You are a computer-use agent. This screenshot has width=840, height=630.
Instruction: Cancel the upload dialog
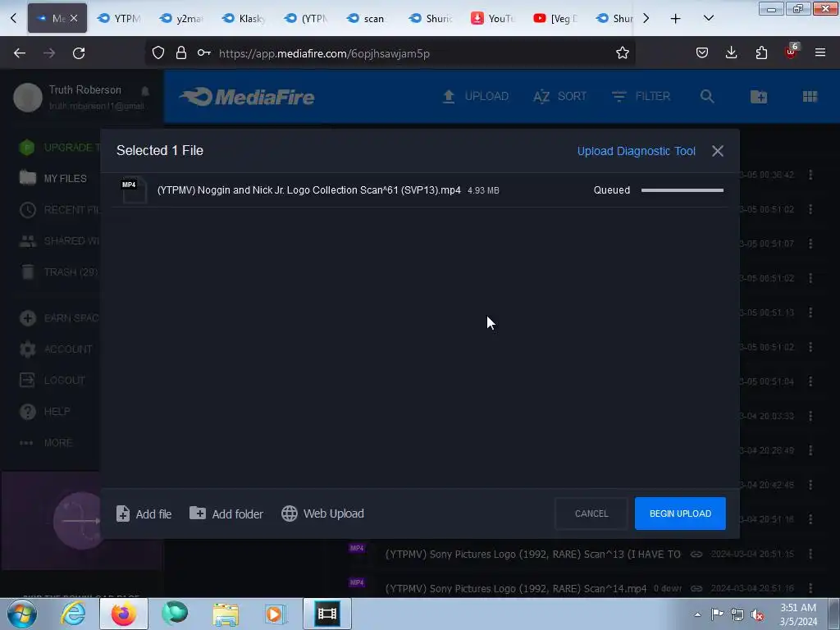click(x=591, y=514)
